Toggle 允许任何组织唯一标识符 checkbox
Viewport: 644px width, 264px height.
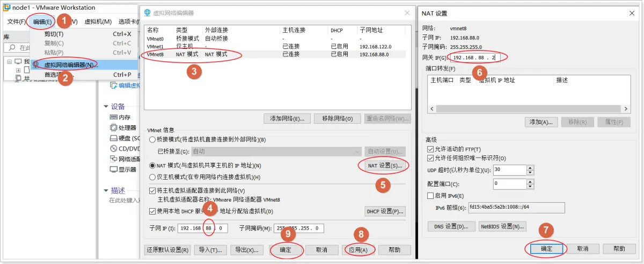click(430, 158)
